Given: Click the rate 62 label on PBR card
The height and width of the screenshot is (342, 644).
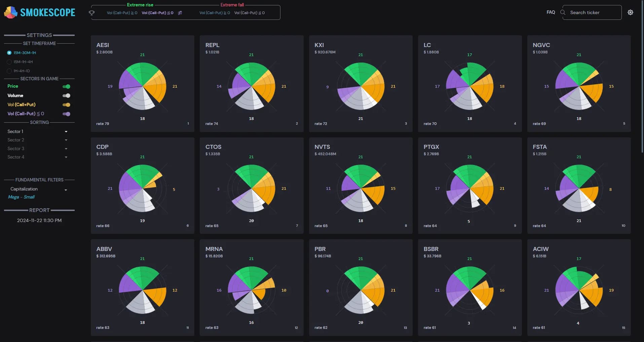Looking at the screenshot, I should (x=321, y=328).
